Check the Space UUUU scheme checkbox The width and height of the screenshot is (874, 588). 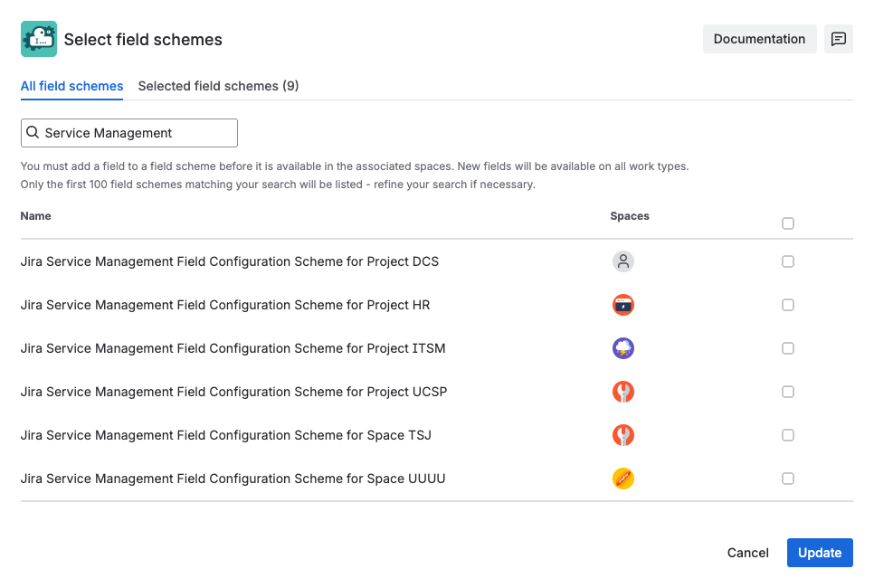[x=788, y=479]
